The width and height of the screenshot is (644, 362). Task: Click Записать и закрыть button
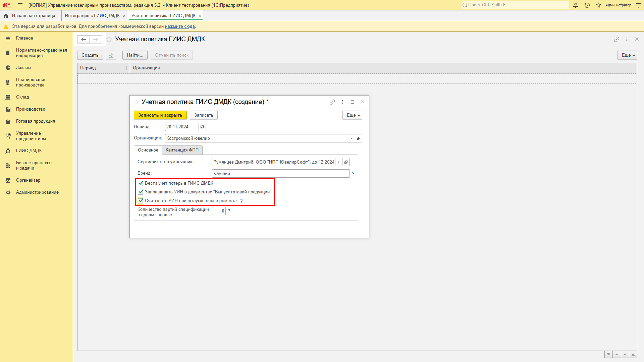[160, 115]
